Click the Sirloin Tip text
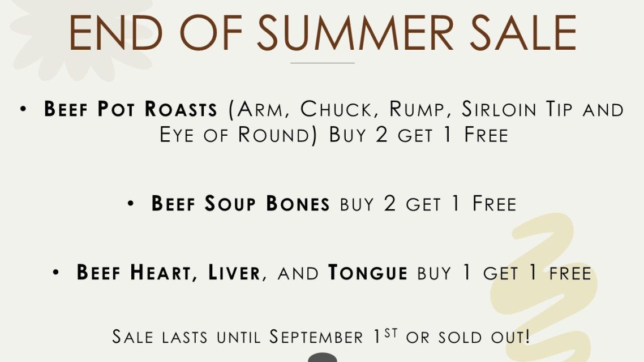This screenshot has width=644, height=362. [x=516, y=109]
